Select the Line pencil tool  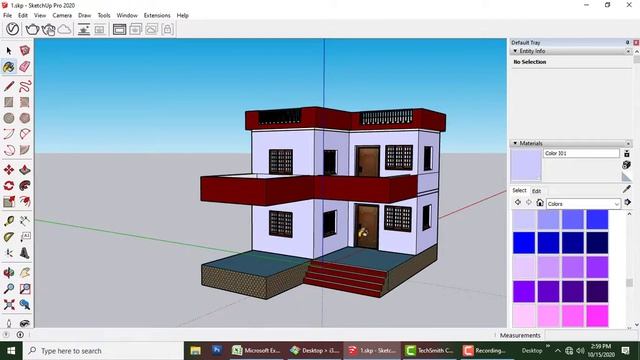(x=9, y=86)
